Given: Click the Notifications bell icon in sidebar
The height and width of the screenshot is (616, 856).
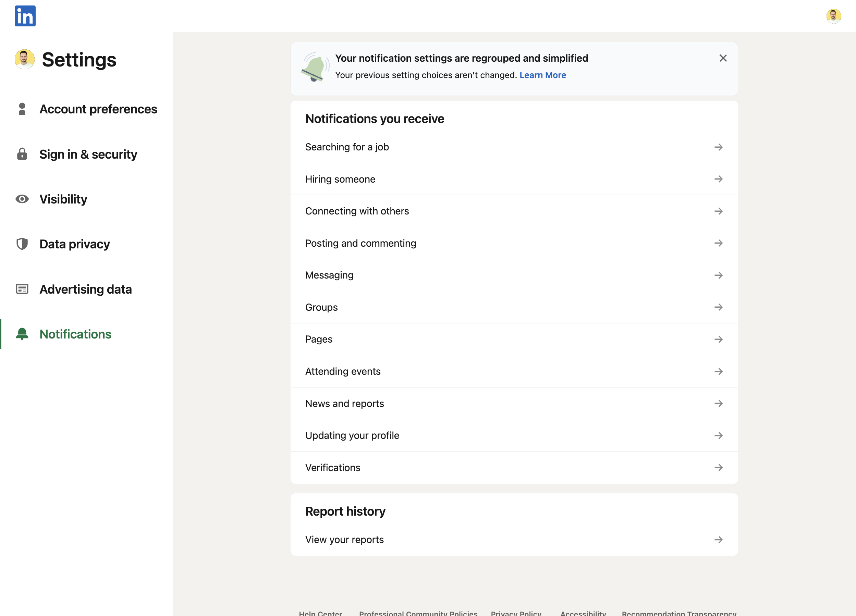Looking at the screenshot, I should point(22,334).
